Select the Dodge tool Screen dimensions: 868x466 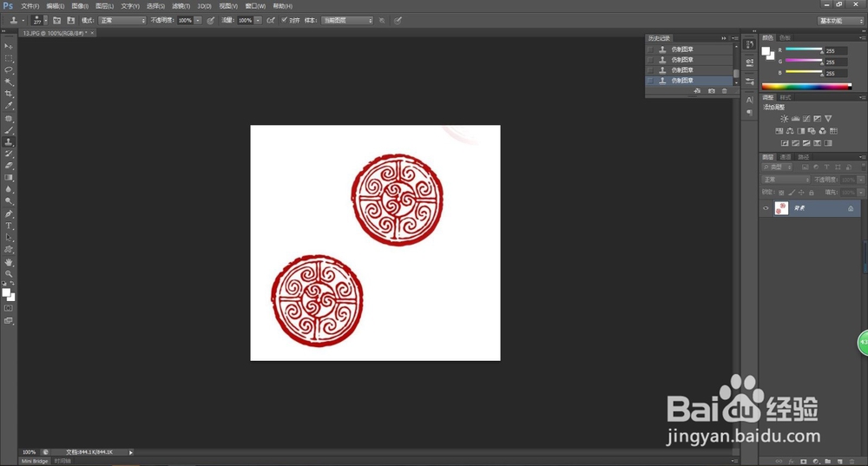9,201
